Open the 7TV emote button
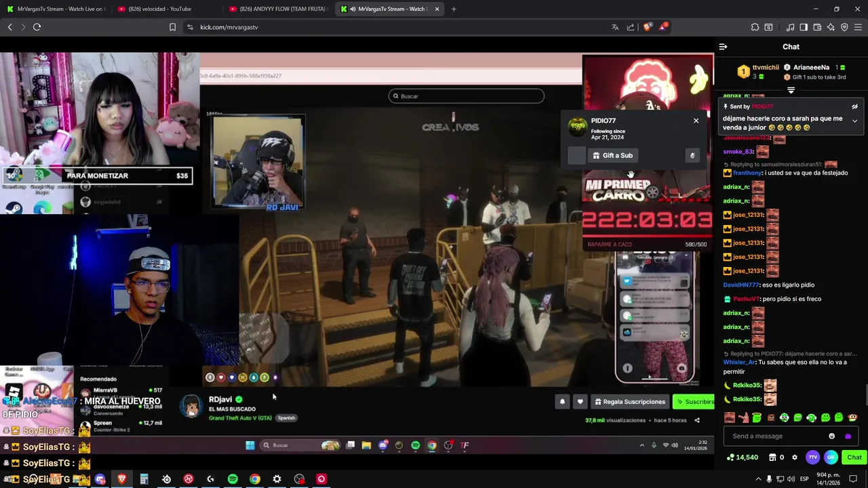Viewport: 868px width, 488px height. click(x=812, y=457)
